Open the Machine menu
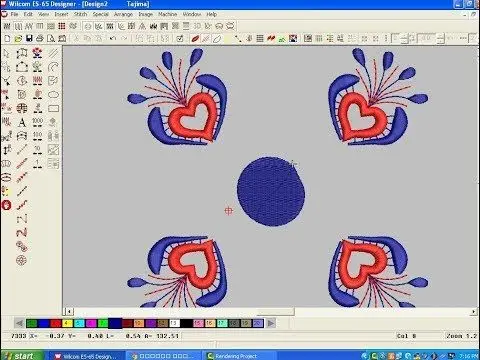This screenshot has width=480, height=360. pyautogui.click(x=168, y=14)
